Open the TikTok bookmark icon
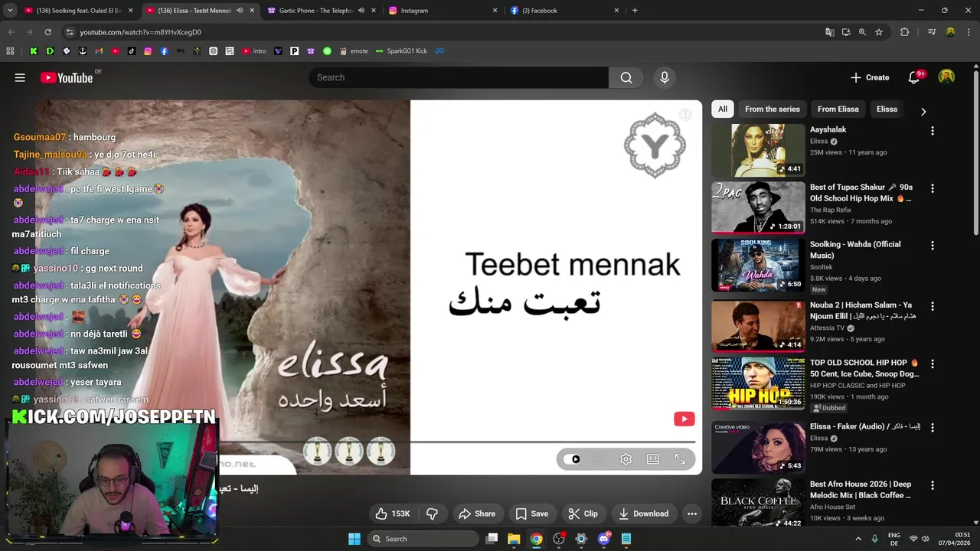This screenshot has width=980, height=551. pyautogui.click(x=132, y=51)
